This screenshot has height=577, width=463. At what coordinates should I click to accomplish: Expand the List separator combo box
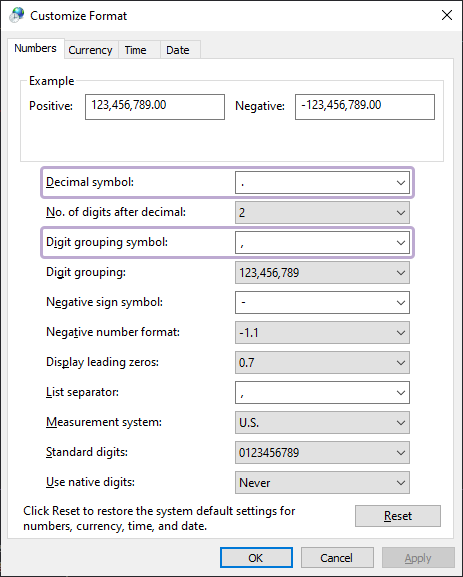(x=322, y=393)
